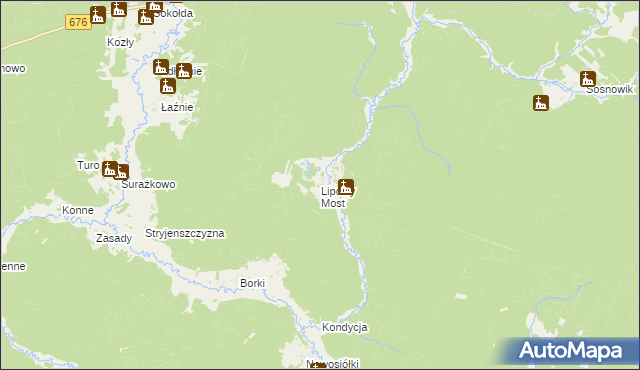Click the Zasady village label
Viewport: 640px width, 370px height.
tap(114, 238)
